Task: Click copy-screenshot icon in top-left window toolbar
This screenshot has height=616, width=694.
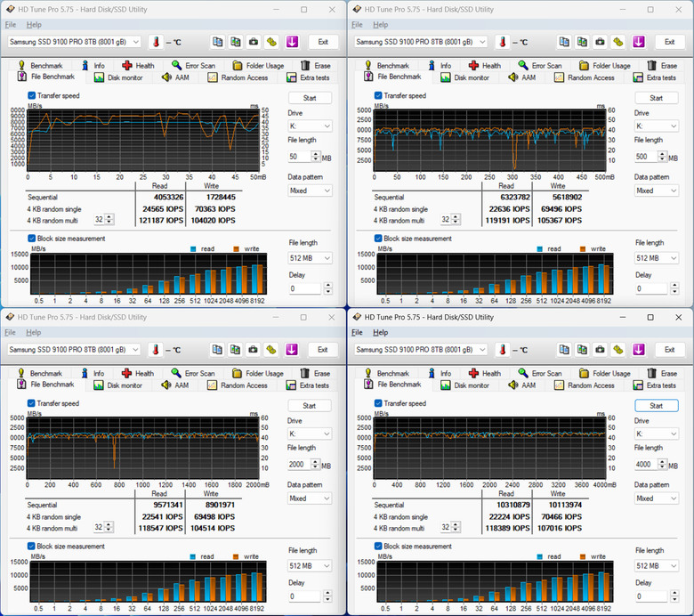Action: 236,42
